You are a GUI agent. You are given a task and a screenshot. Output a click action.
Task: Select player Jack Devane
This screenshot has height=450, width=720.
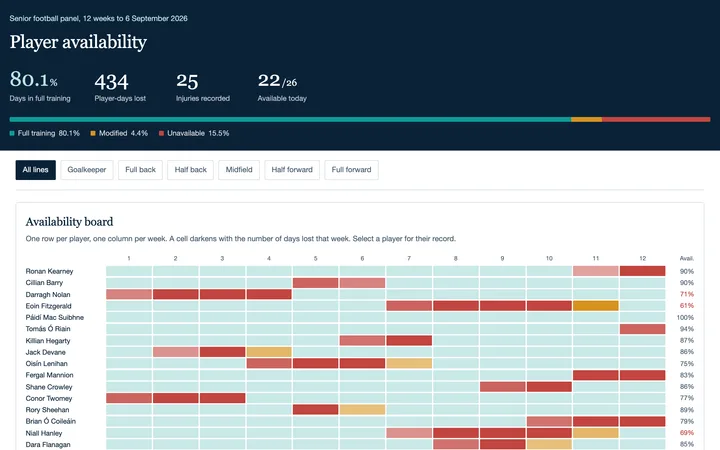(x=45, y=352)
